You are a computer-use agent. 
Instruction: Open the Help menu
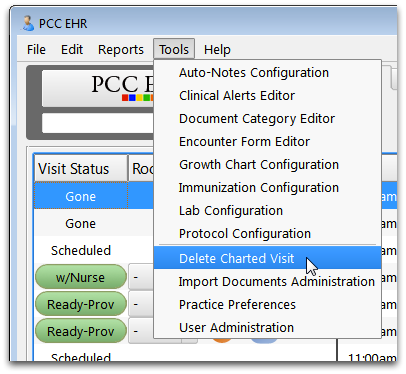[217, 50]
